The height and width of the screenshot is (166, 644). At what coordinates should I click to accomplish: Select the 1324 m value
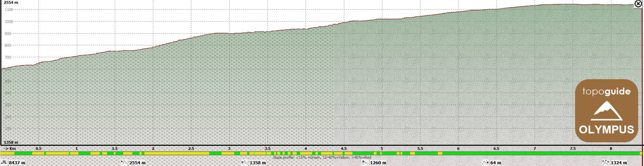[619, 163]
